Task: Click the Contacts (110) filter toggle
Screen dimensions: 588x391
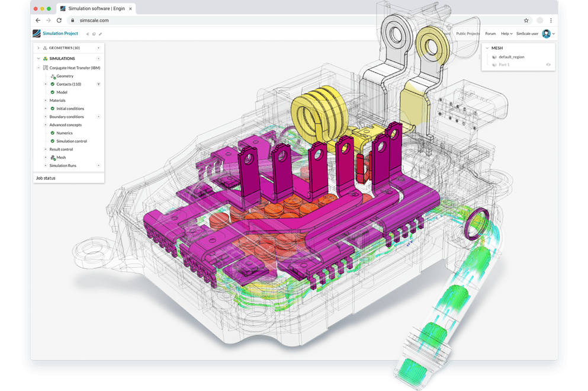Action: click(x=98, y=84)
